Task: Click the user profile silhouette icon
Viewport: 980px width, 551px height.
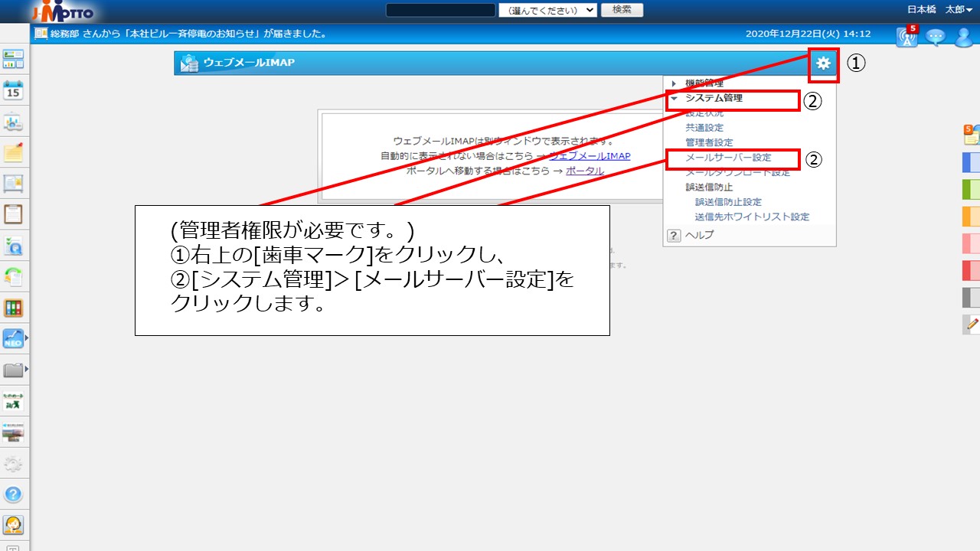Action: coord(963,37)
